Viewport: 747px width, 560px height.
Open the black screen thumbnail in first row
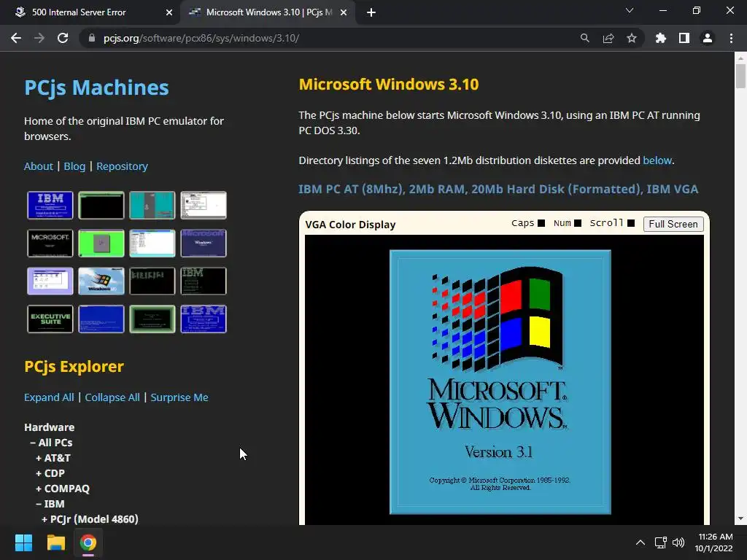click(101, 205)
